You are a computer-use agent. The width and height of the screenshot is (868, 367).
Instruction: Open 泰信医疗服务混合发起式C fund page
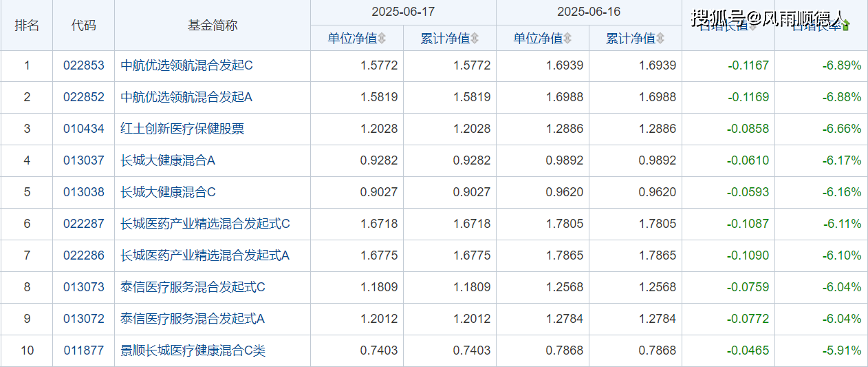[193, 288]
